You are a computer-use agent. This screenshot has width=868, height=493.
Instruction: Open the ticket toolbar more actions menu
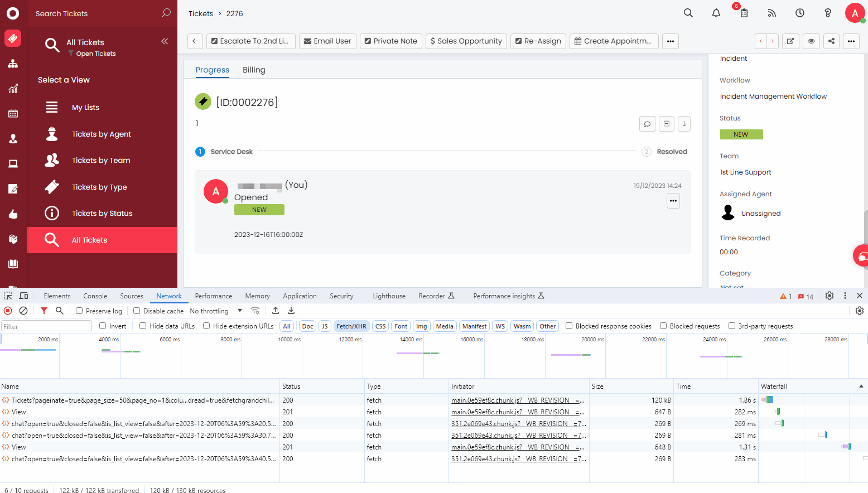671,41
